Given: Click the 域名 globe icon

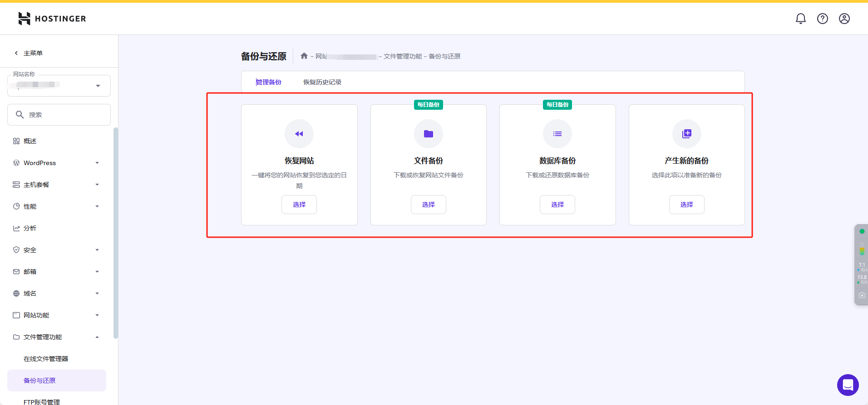Looking at the screenshot, I should pyautogui.click(x=16, y=293).
